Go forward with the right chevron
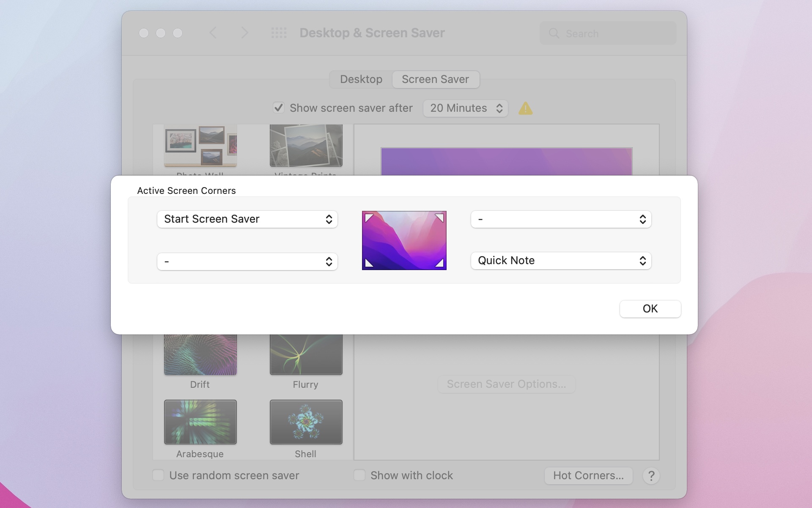This screenshot has width=812, height=508. (244, 33)
